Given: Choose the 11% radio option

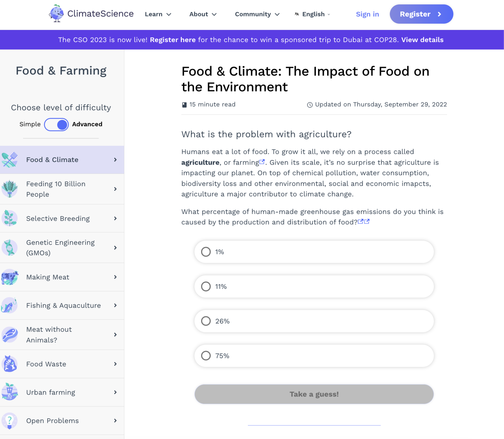Looking at the screenshot, I should (x=206, y=286).
